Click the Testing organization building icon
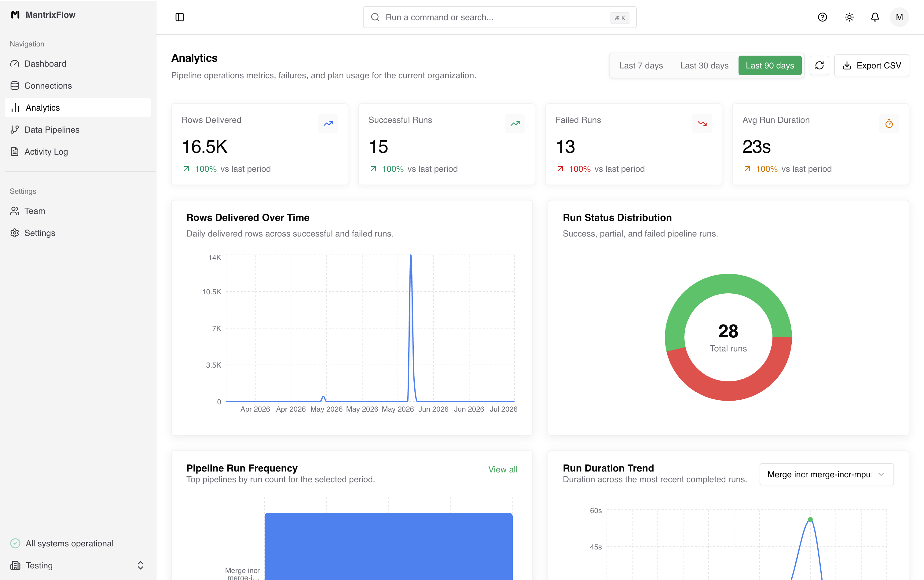Screen dimensions: 924x580 point(15,565)
